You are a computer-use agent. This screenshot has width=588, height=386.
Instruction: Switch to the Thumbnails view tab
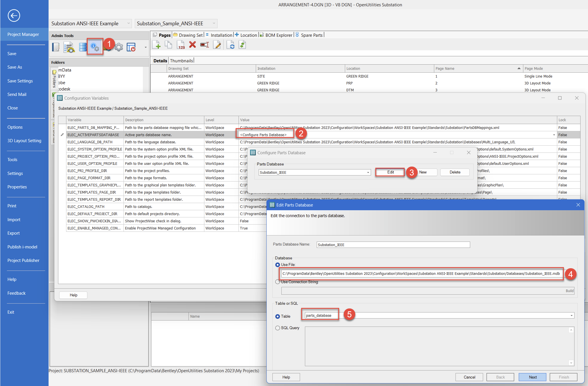[x=181, y=61]
